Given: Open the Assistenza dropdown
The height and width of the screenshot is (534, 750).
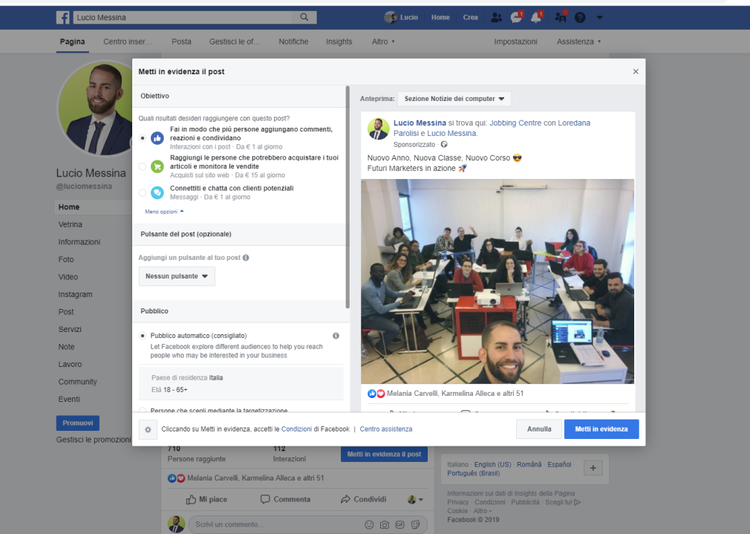Looking at the screenshot, I should tap(578, 42).
